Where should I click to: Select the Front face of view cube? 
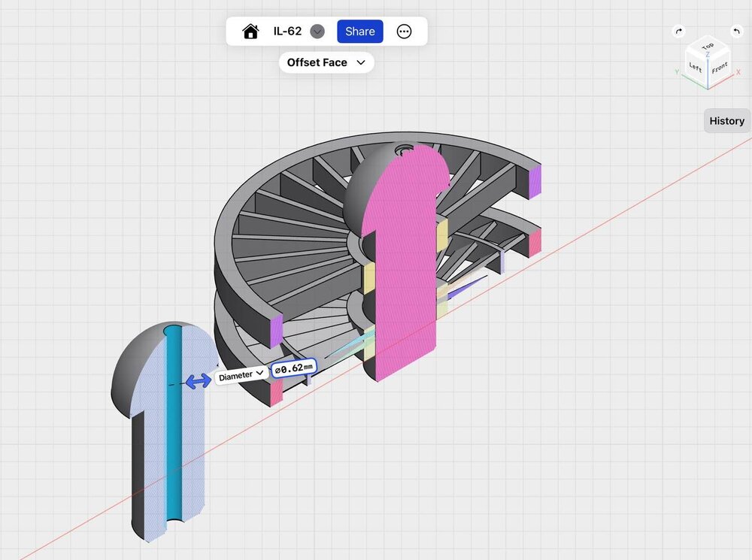coord(720,68)
